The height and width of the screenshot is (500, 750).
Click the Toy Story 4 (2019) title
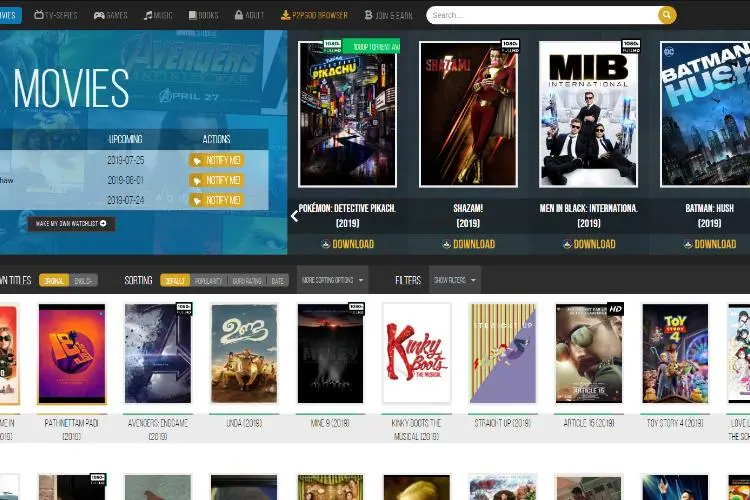(x=675, y=423)
